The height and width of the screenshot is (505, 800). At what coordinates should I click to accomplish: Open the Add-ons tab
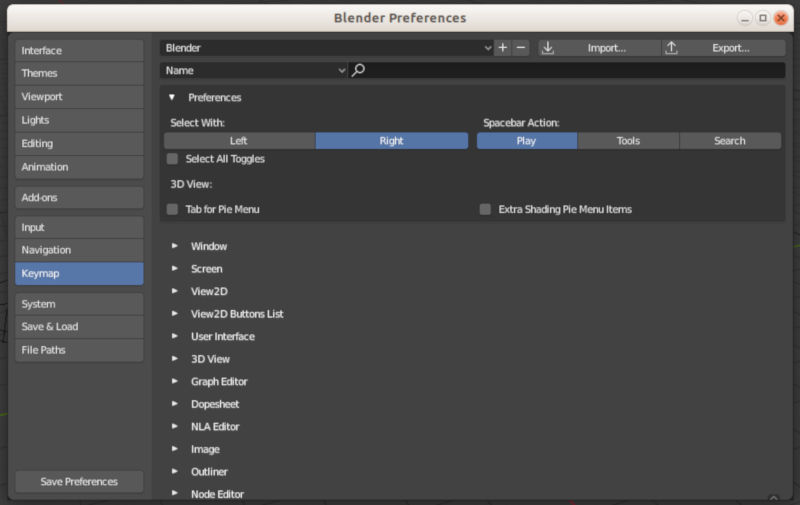click(79, 197)
